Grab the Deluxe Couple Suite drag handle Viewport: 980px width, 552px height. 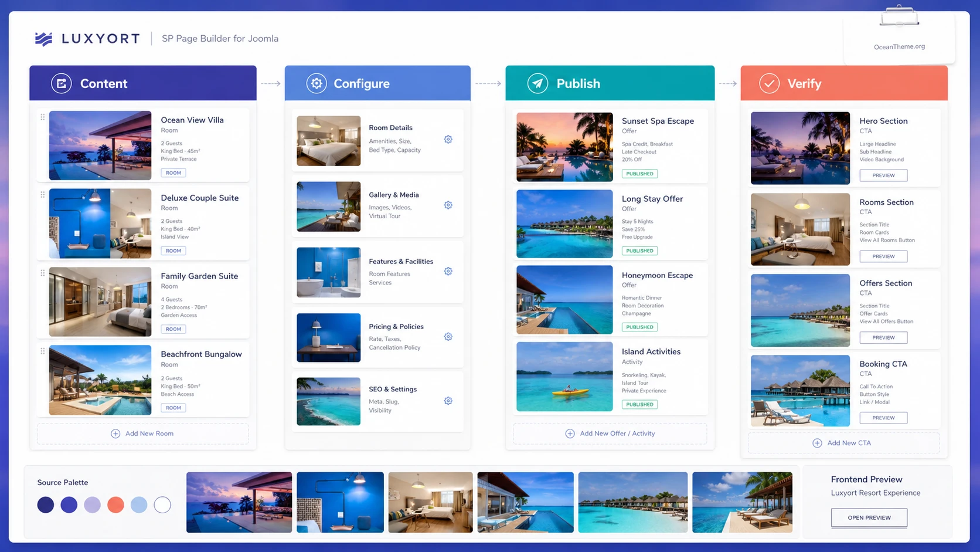(42, 195)
